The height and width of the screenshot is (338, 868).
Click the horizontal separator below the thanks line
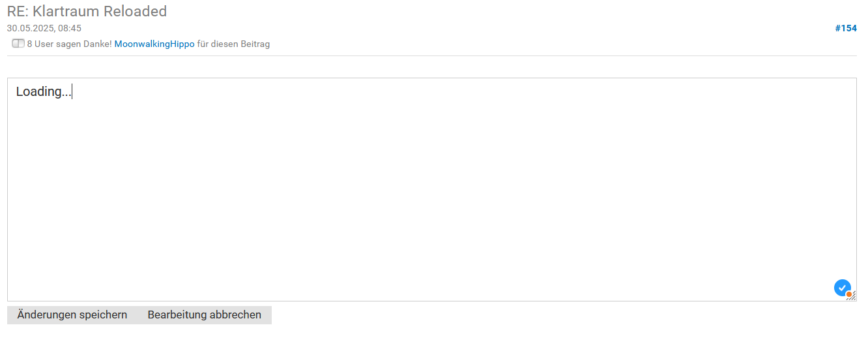click(430, 56)
